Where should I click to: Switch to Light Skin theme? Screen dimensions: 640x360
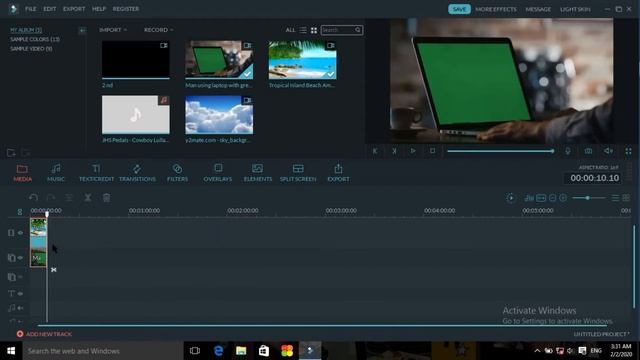(575, 9)
